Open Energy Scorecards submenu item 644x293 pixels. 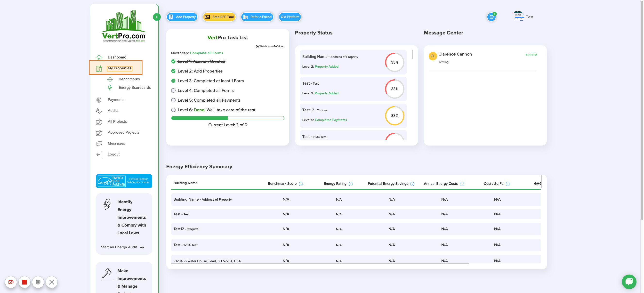click(x=135, y=88)
